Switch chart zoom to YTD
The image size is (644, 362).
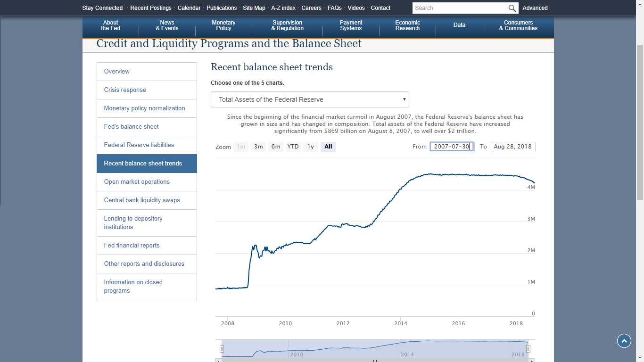(293, 147)
